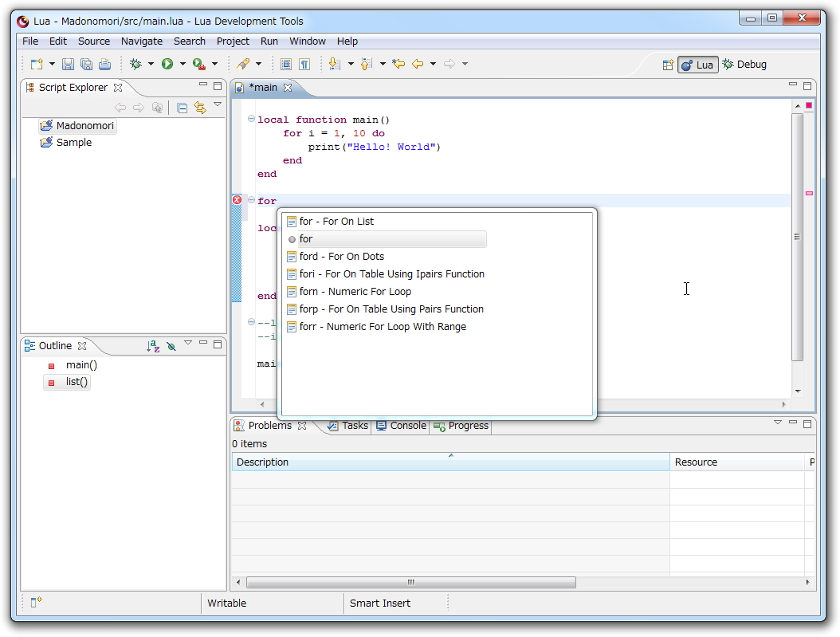Collapse the main function fold marker
Screen dimensions: 840x637
(251, 120)
